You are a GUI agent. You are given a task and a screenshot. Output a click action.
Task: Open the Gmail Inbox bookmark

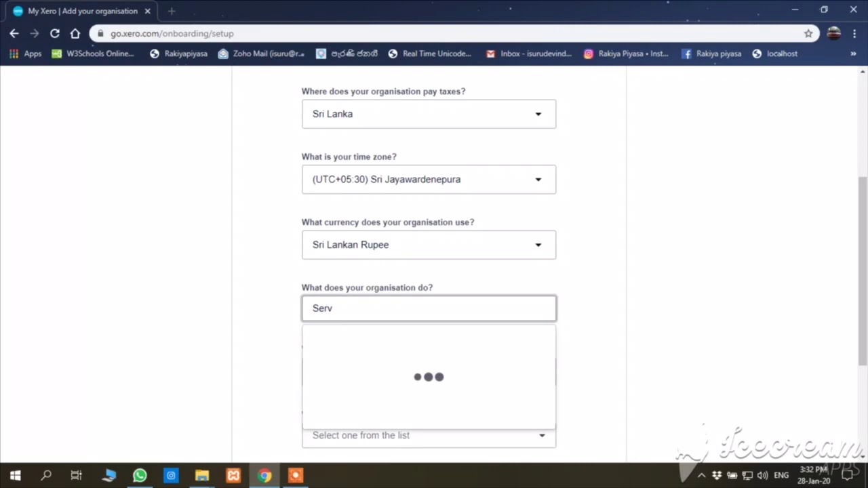pos(528,54)
